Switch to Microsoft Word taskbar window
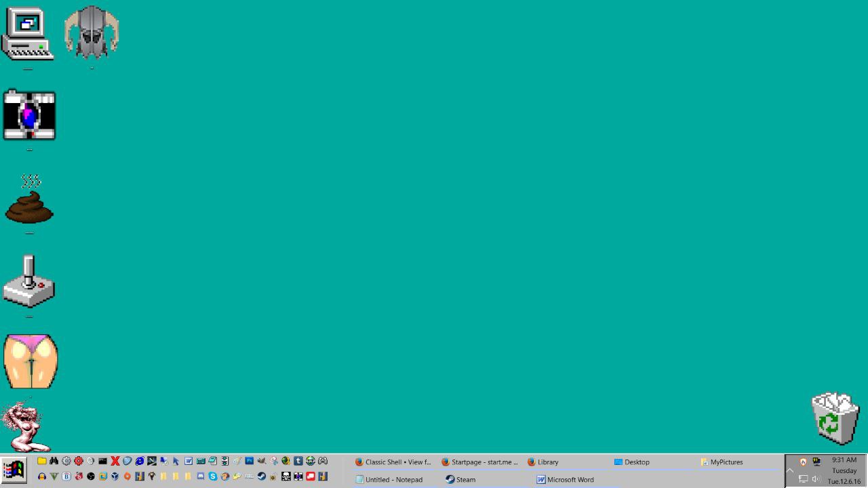This screenshot has height=488, width=868. [x=566, y=479]
